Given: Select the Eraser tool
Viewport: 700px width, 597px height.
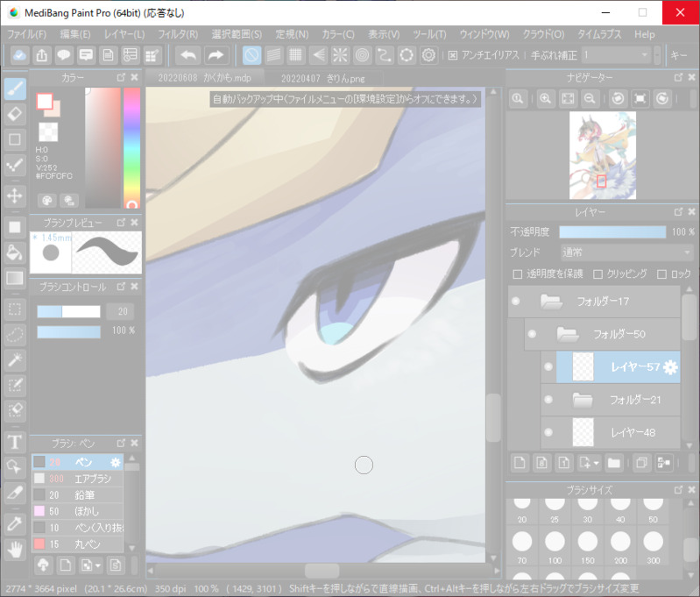Looking at the screenshot, I should (x=15, y=114).
